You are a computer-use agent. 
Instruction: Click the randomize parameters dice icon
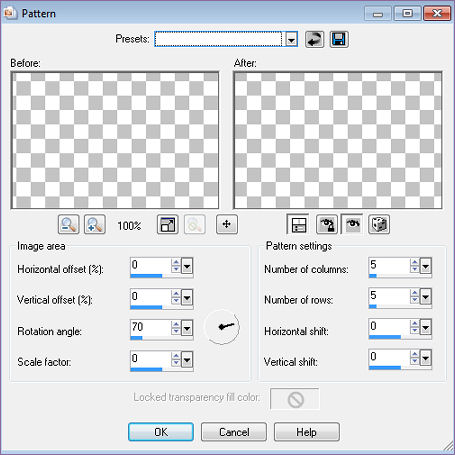coord(379,224)
